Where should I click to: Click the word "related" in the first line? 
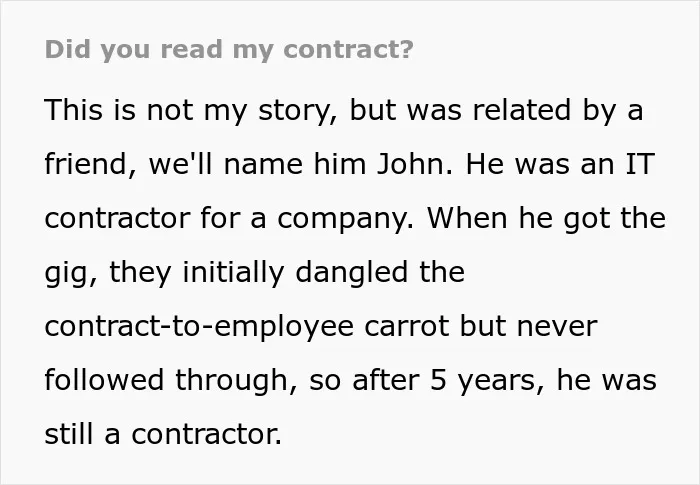(522, 109)
